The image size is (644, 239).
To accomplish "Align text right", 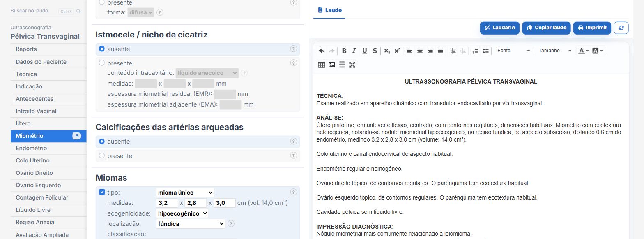I will [430, 51].
